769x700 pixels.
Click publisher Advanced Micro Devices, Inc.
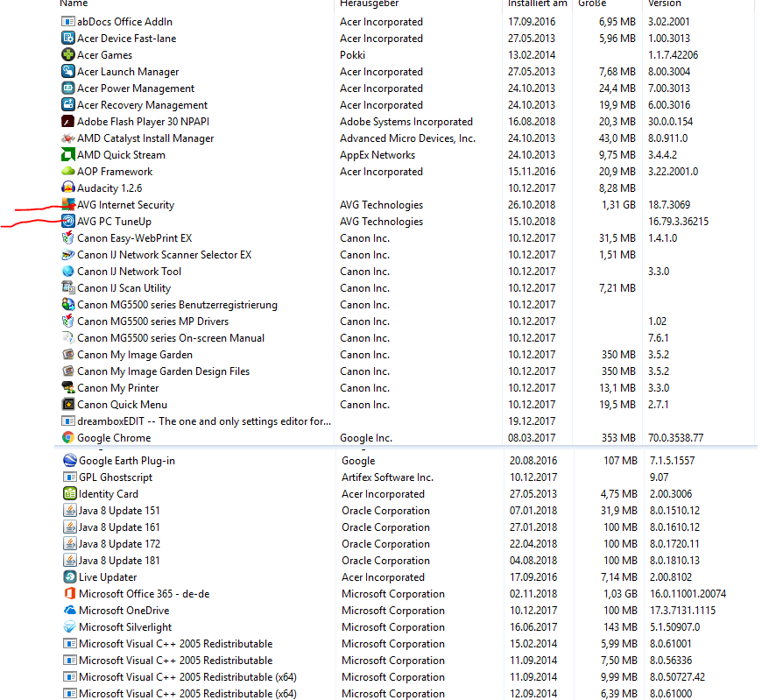coord(407,138)
